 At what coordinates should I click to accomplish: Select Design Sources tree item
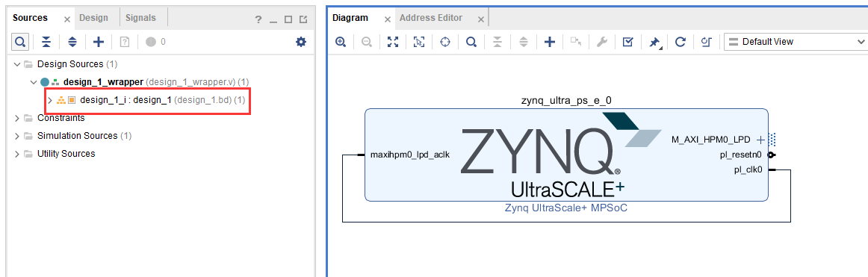(70, 64)
